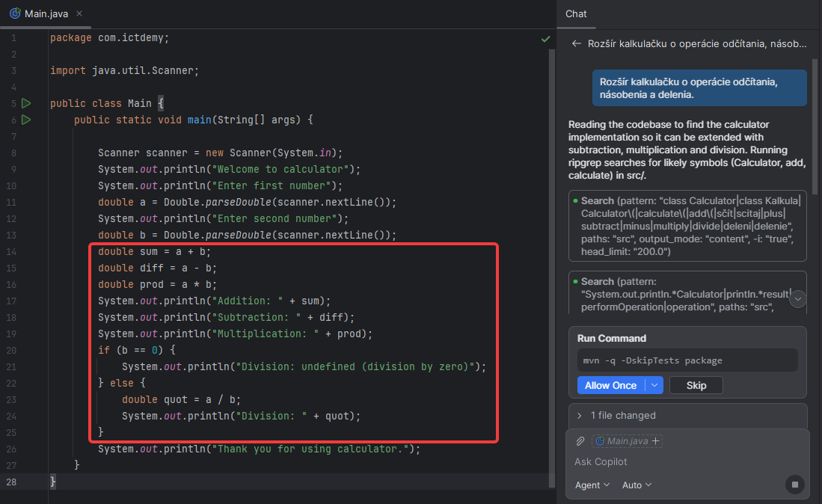Image resolution: width=822 pixels, height=504 pixels.
Task: Skip the mvn package command
Action: [696, 385]
